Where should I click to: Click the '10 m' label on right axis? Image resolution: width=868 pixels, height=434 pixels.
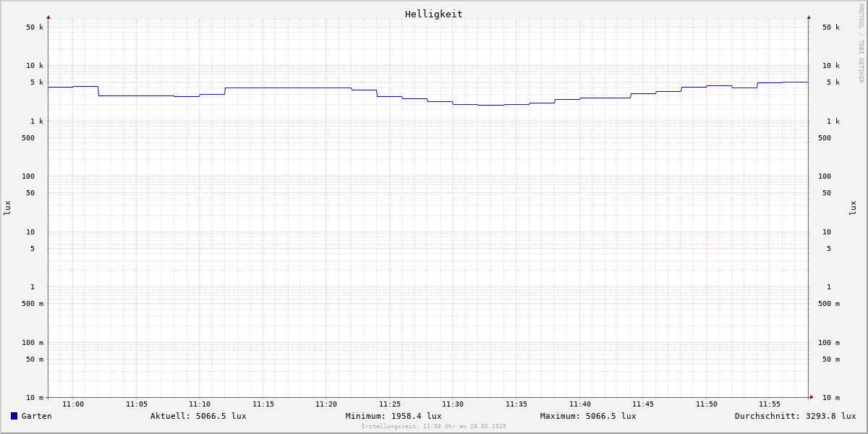click(x=831, y=398)
